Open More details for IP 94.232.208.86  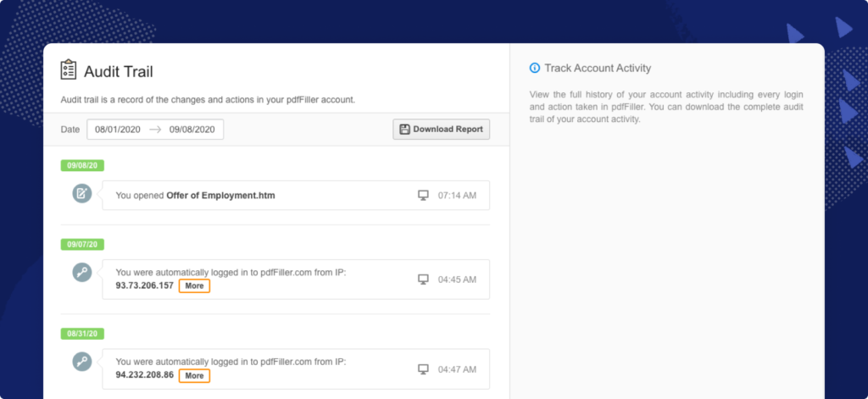[194, 376]
